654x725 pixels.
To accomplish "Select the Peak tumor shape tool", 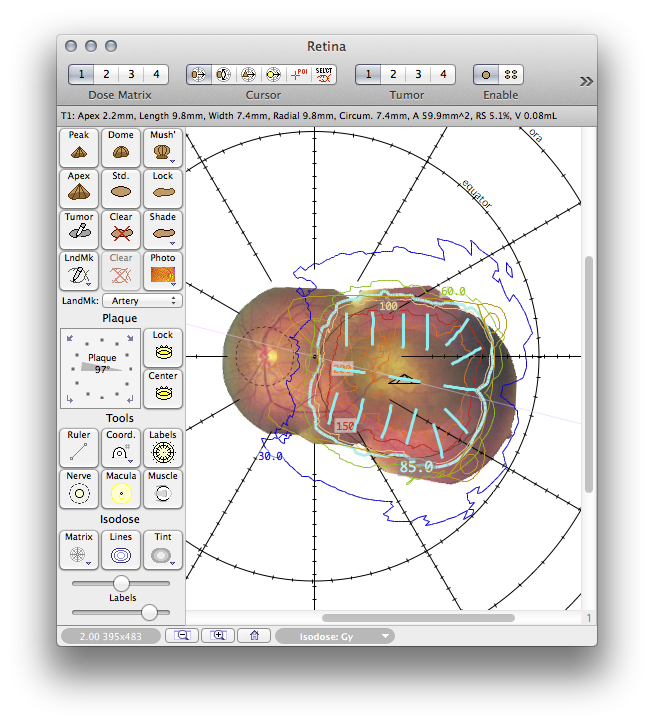I will [x=79, y=147].
